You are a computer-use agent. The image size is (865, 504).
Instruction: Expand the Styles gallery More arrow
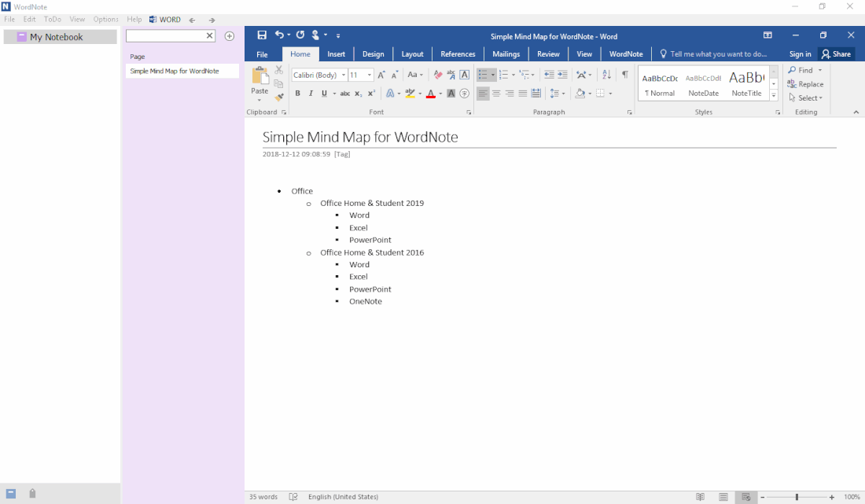[774, 96]
